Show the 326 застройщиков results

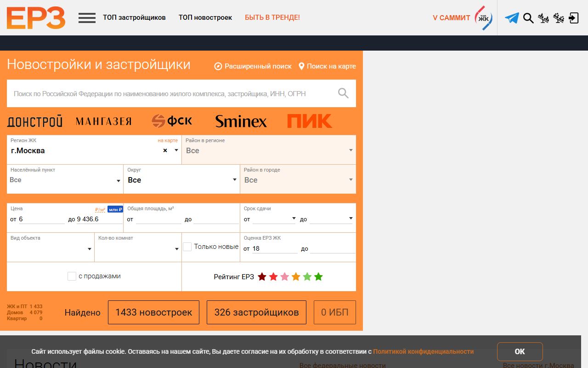pyautogui.click(x=256, y=312)
